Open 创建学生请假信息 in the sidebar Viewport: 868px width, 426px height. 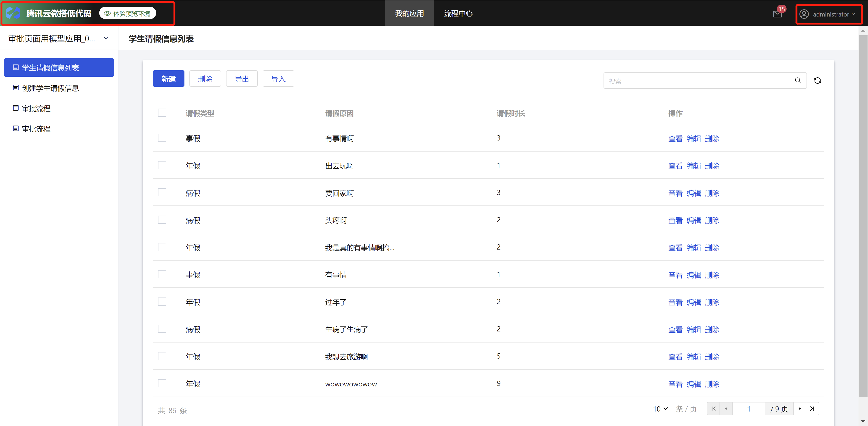pyautogui.click(x=50, y=88)
